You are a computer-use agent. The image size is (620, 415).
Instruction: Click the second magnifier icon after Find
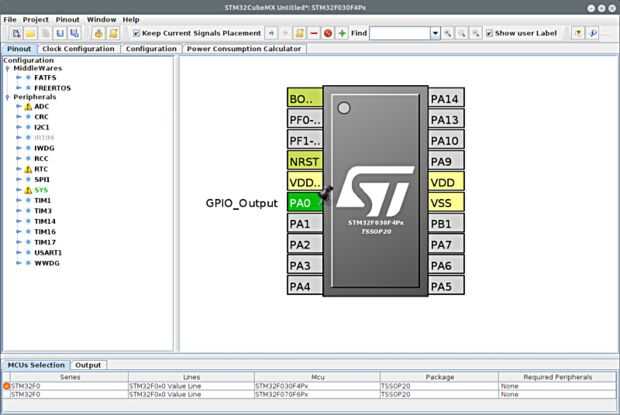coord(462,34)
